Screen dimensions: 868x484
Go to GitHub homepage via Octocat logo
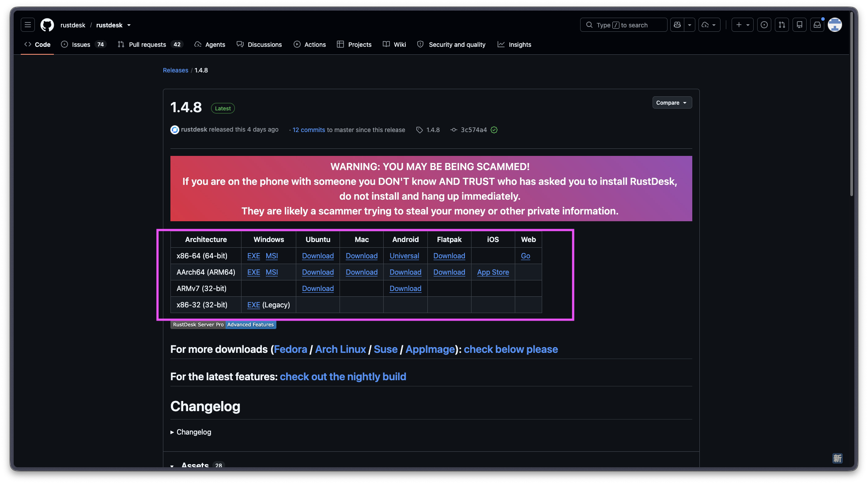pyautogui.click(x=47, y=25)
